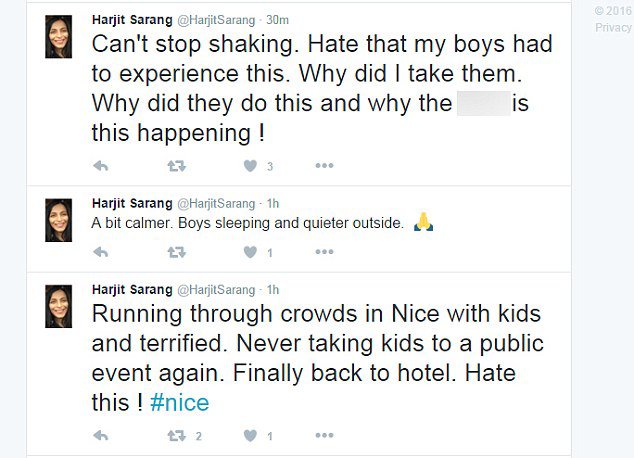Image resolution: width=634 pixels, height=458 pixels.
Task: Click the Privacy link in corner
Action: point(612,27)
